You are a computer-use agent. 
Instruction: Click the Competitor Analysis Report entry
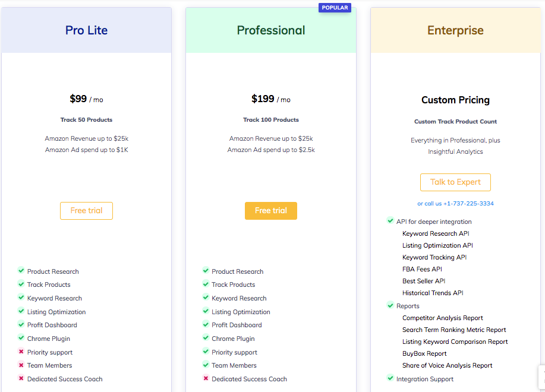pyautogui.click(x=442, y=318)
